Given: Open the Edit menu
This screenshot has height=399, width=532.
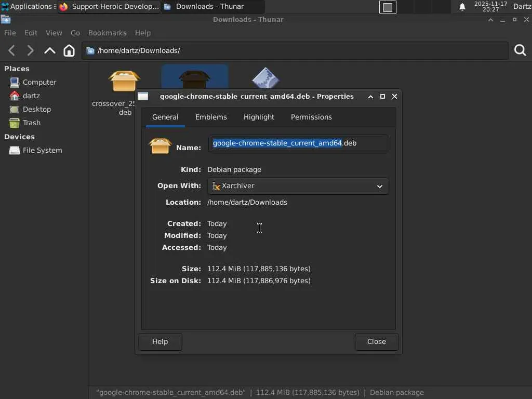Looking at the screenshot, I should 31,33.
